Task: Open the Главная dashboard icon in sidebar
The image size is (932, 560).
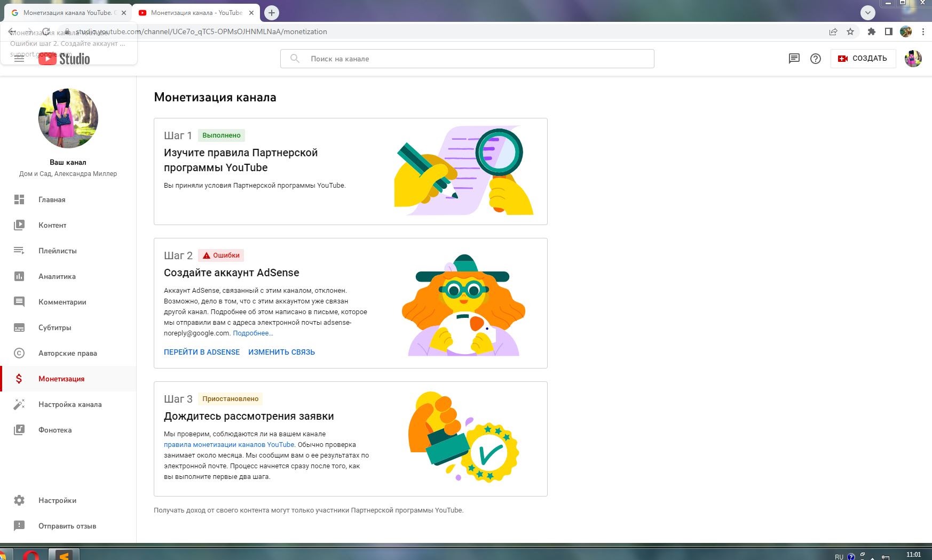Action: (x=19, y=199)
